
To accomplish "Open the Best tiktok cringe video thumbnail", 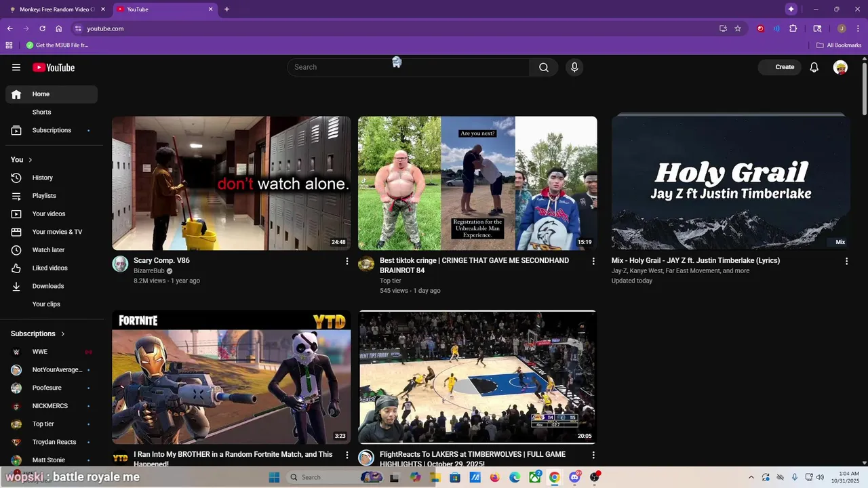I will click(477, 183).
